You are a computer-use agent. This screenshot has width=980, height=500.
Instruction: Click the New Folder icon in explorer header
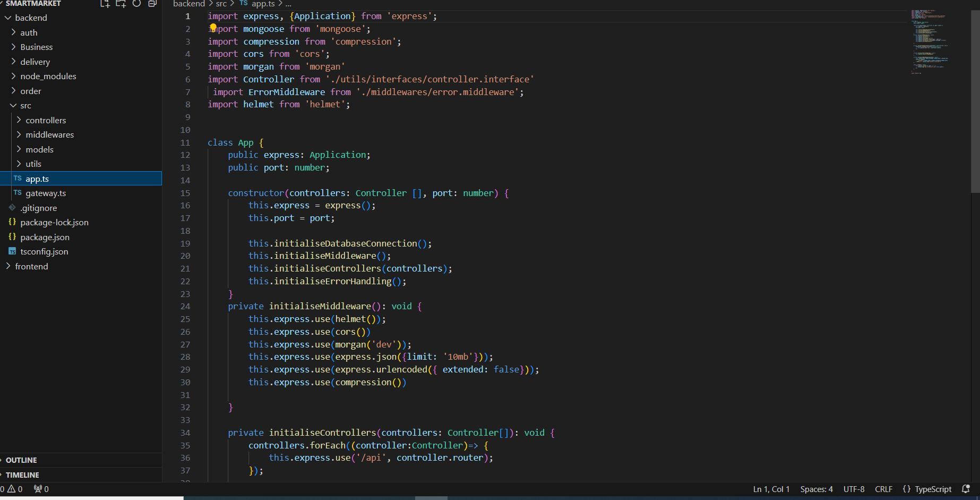(x=121, y=4)
